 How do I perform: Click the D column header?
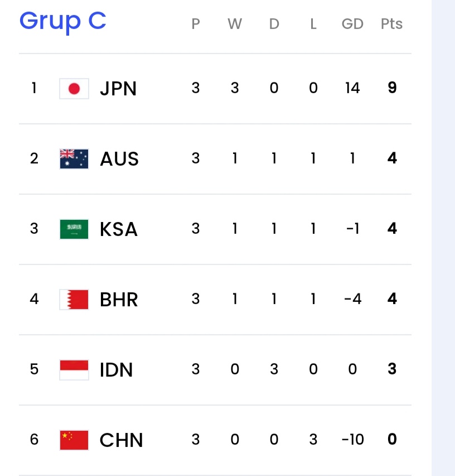(x=274, y=23)
